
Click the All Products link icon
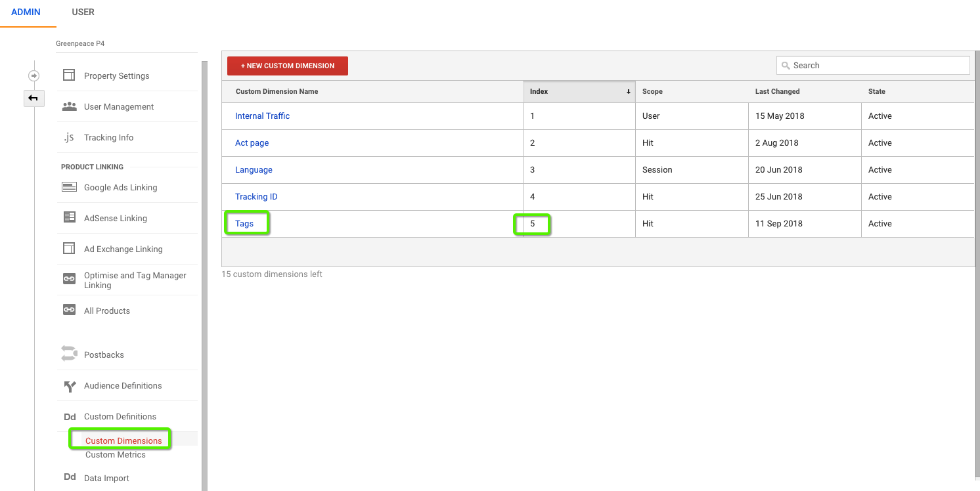pyautogui.click(x=69, y=309)
